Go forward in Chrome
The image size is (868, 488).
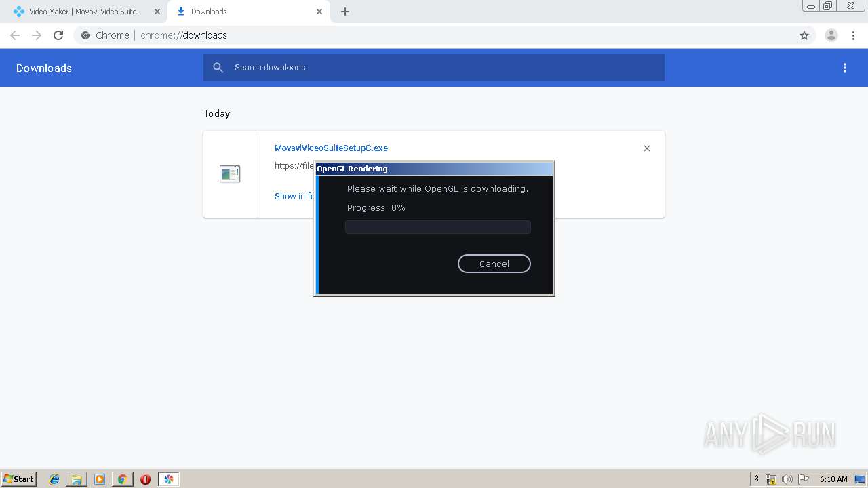37,35
